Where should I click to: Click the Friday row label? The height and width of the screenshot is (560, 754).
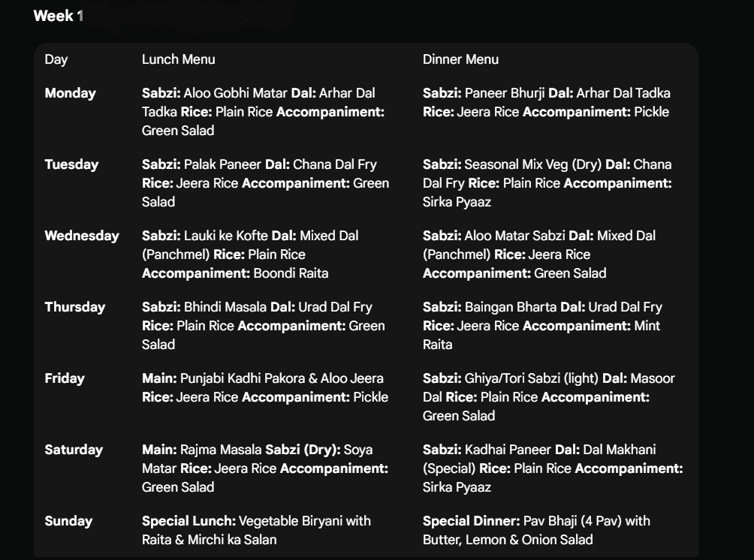(64, 378)
